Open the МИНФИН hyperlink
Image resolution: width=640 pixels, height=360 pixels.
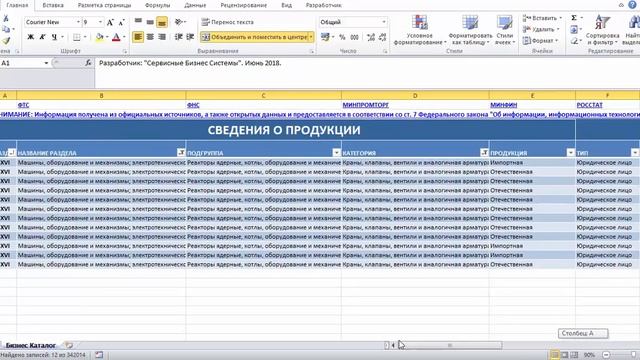tap(503, 105)
